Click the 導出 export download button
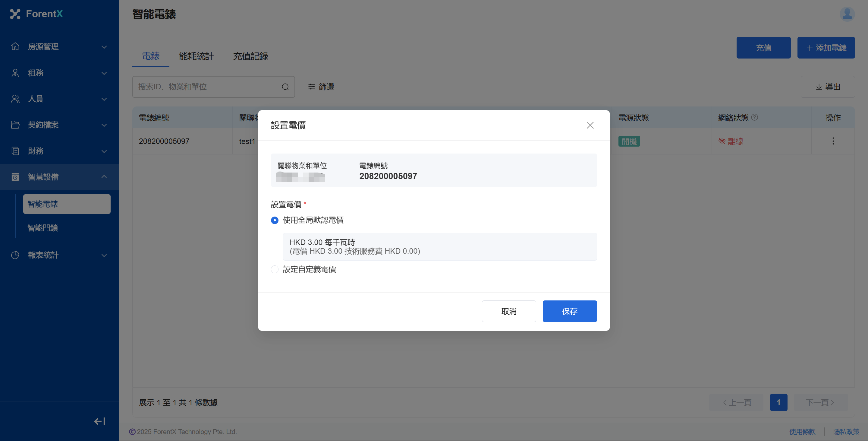 (828, 87)
